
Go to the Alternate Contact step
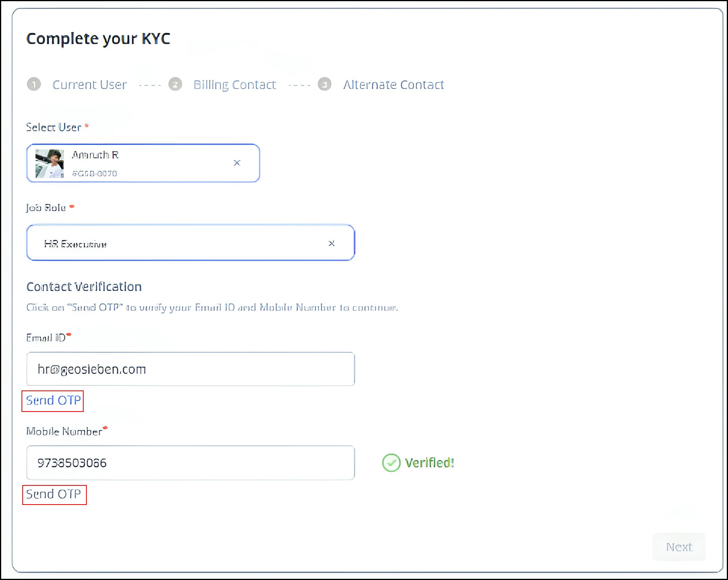coord(393,84)
